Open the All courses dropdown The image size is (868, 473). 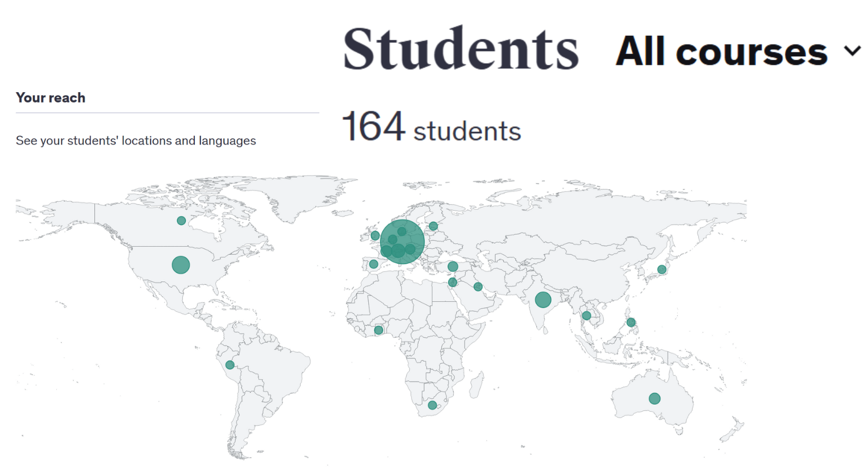[738, 52]
